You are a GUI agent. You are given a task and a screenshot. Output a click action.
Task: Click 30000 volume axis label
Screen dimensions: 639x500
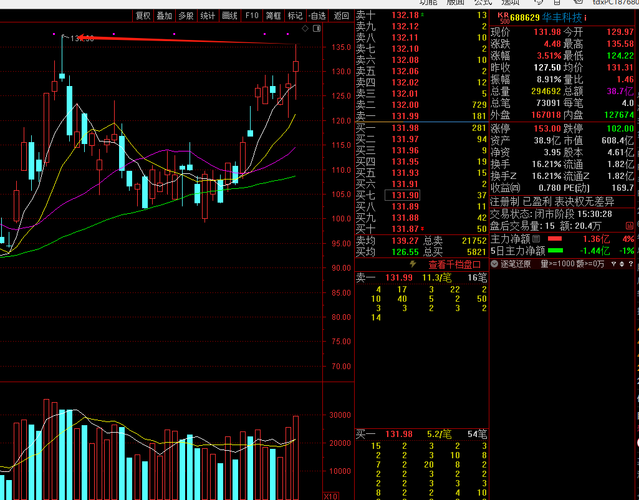[340, 415]
